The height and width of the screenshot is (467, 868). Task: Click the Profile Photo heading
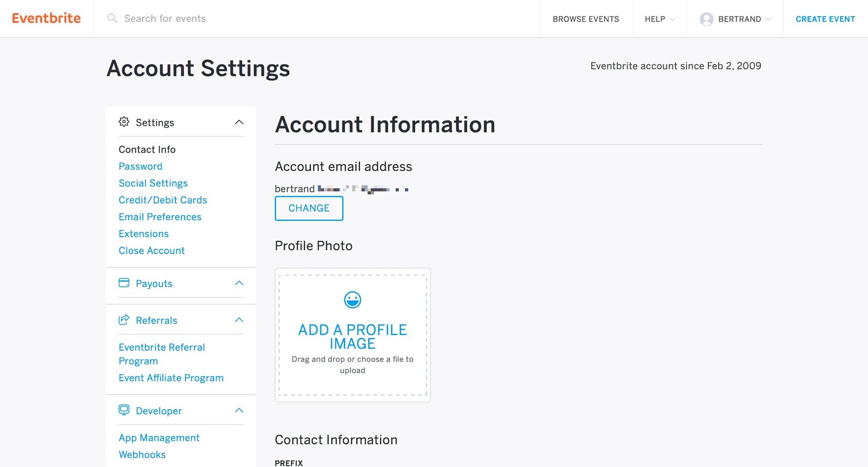(x=313, y=246)
